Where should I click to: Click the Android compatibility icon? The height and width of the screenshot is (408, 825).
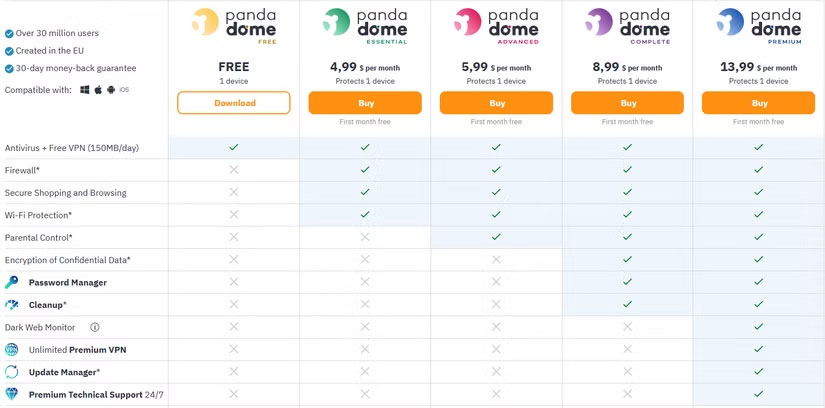point(110,90)
